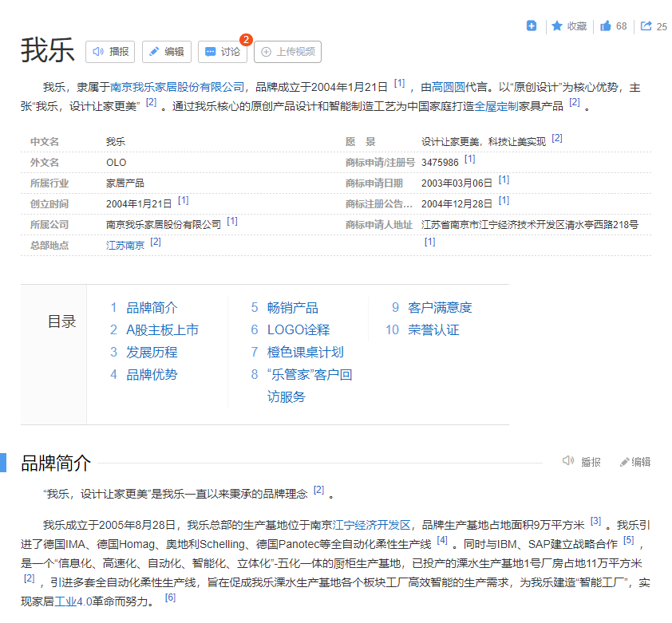
Task: Click the blue plus icon at top right
Action: pos(531,26)
